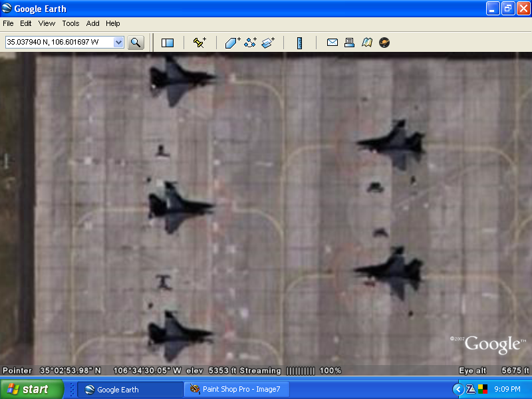Click the email envelope icon

332,43
